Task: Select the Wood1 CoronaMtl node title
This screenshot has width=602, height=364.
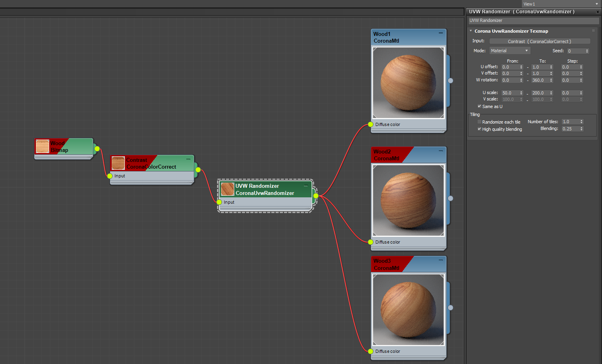Action: click(386, 37)
